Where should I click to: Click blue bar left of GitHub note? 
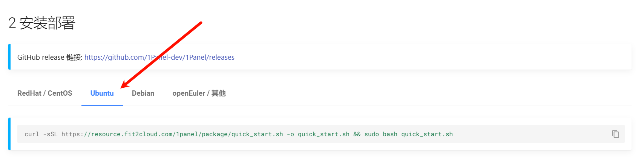[9, 57]
